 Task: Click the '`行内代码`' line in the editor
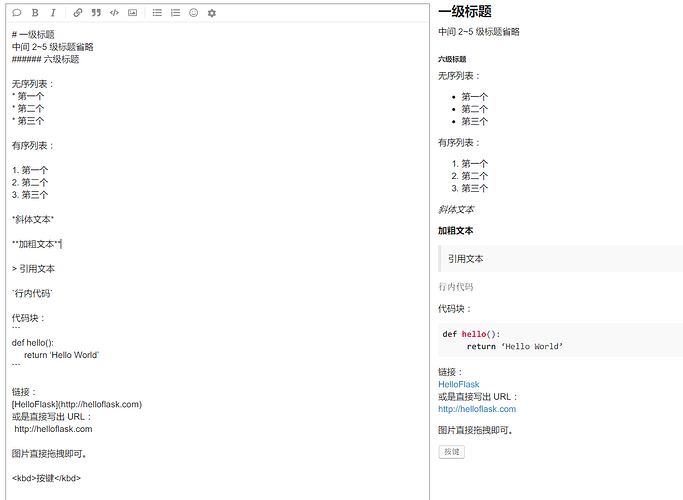pyautogui.click(x=32, y=294)
